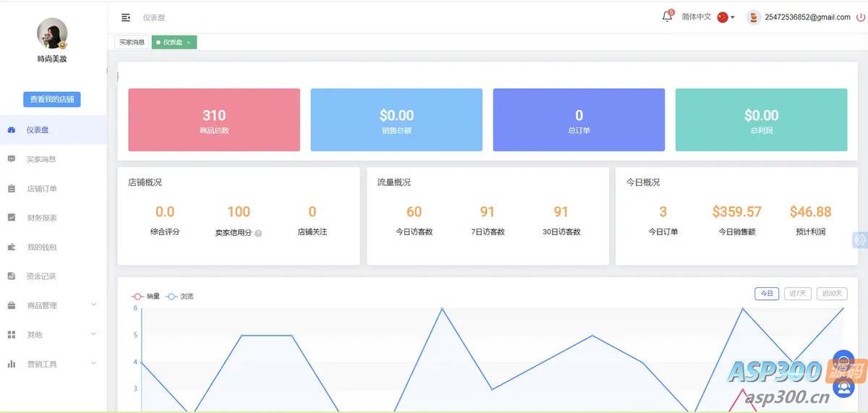Click the red power logout icon
Screen dimensions: 868x413
point(860,17)
